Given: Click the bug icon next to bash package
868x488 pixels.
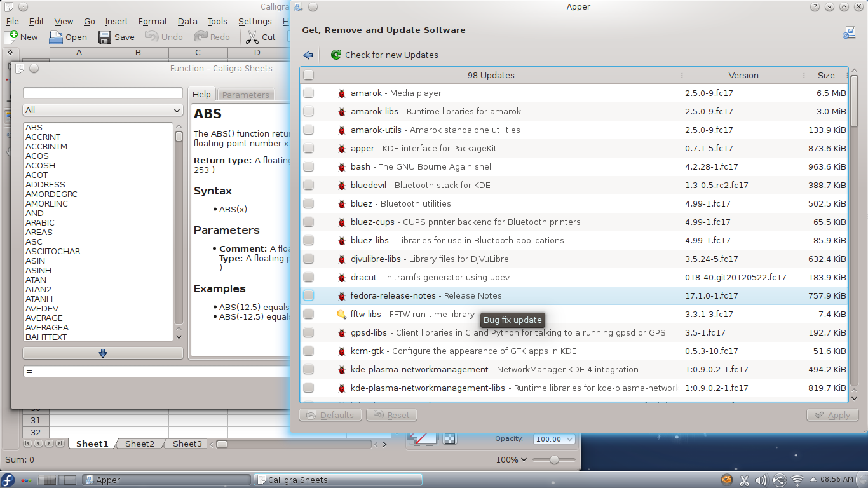Looking at the screenshot, I should pos(342,167).
